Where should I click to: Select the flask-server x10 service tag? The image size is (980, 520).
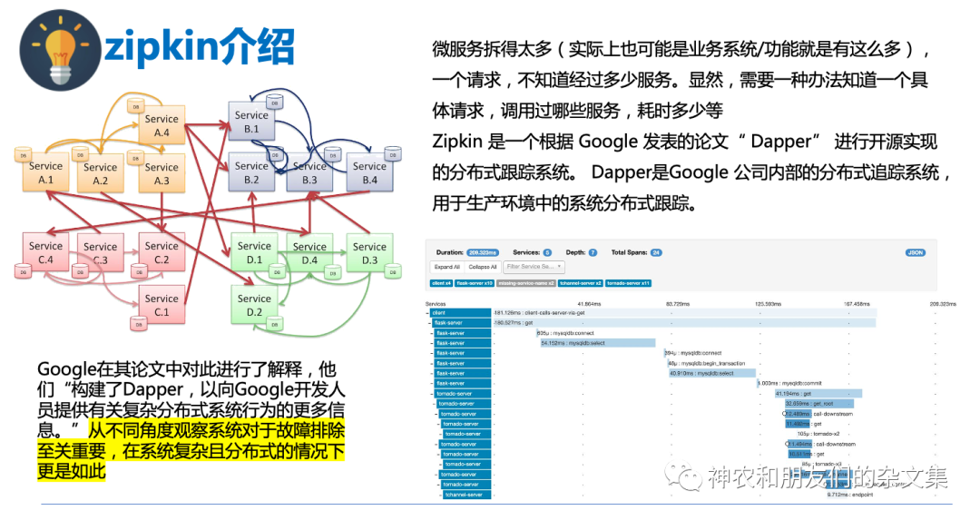tap(475, 283)
